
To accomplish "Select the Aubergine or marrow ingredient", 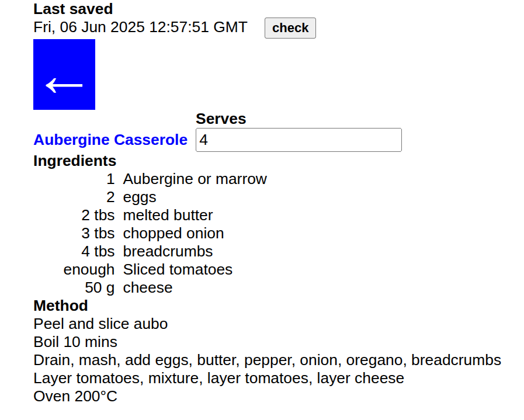I will (195, 179).
